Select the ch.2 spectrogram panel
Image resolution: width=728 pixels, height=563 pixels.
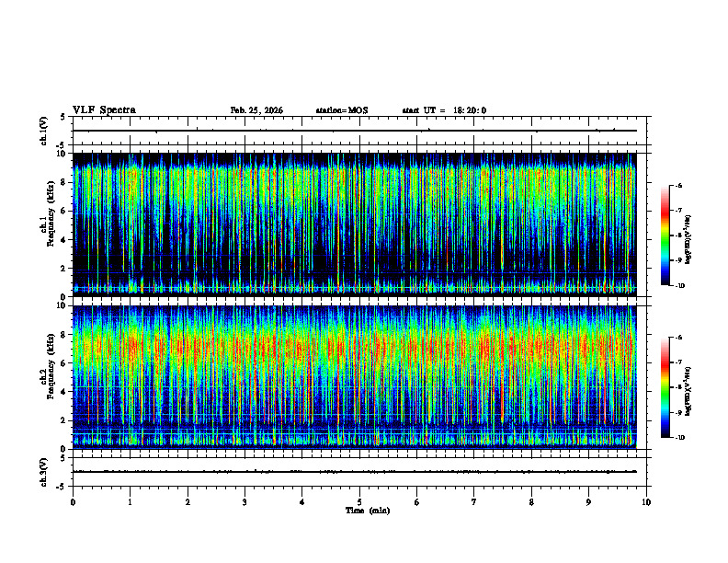click(x=355, y=377)
